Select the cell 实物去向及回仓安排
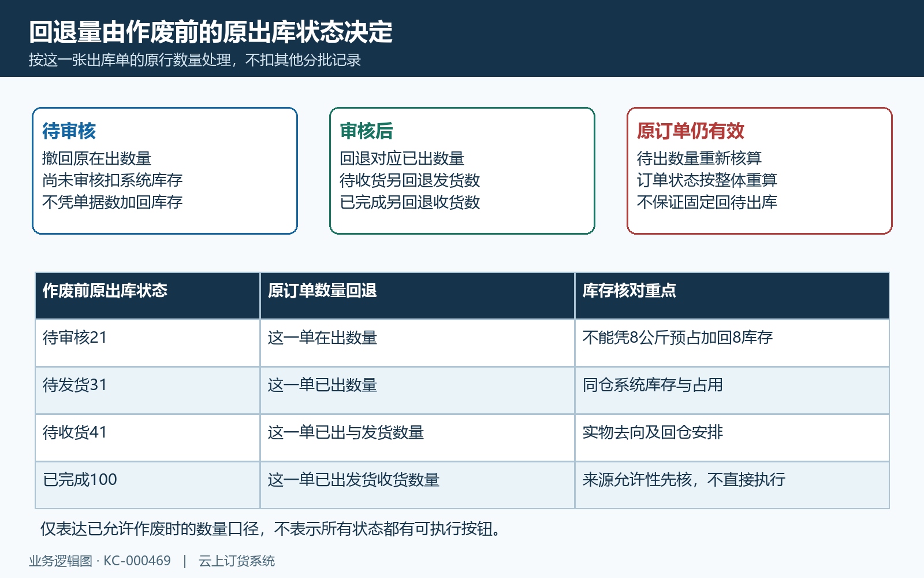The image size is (924, 578). [x=732, y=438]
